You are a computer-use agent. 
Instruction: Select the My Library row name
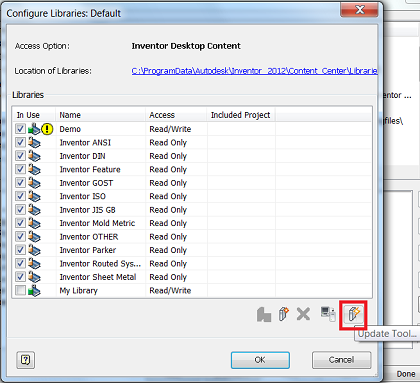pyautogui.click(x=78, y=291)
